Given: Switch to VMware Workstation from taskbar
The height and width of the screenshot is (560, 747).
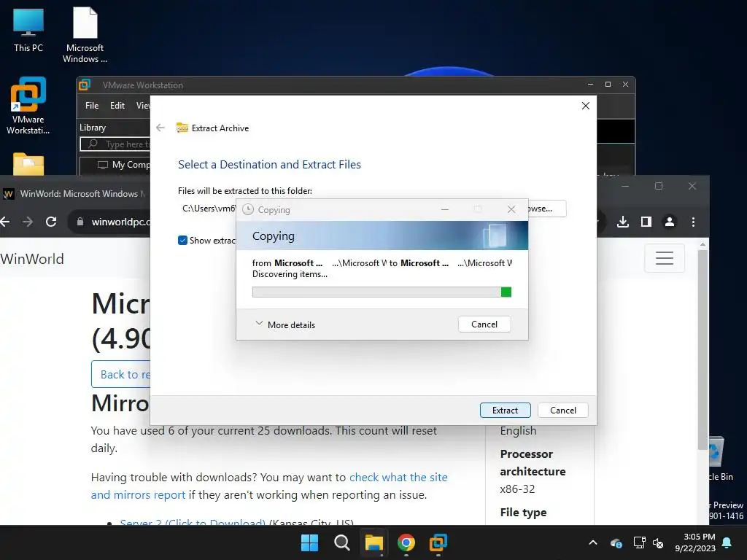Looking at the screenshot, I should pos(438,542).
